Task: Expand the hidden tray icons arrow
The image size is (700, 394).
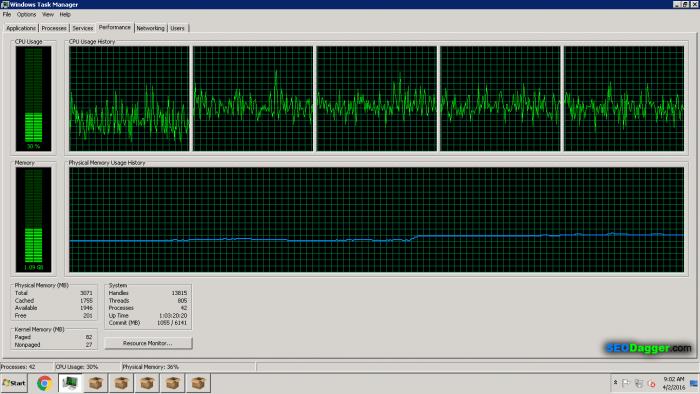Action: (x=615, y=382)
